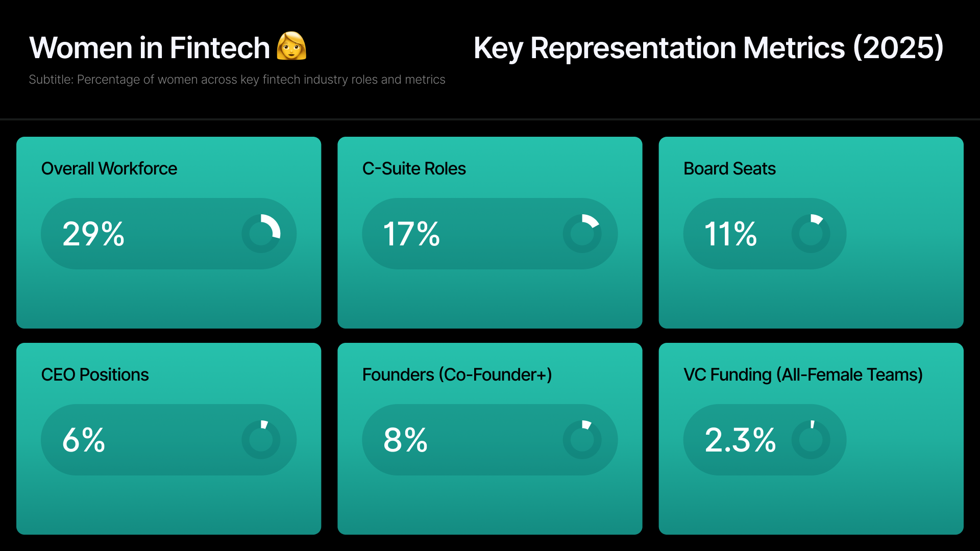Viewport: 980px width, 551px height.
Task: Click the Founders donut chart icon
Action: (582, 440)
